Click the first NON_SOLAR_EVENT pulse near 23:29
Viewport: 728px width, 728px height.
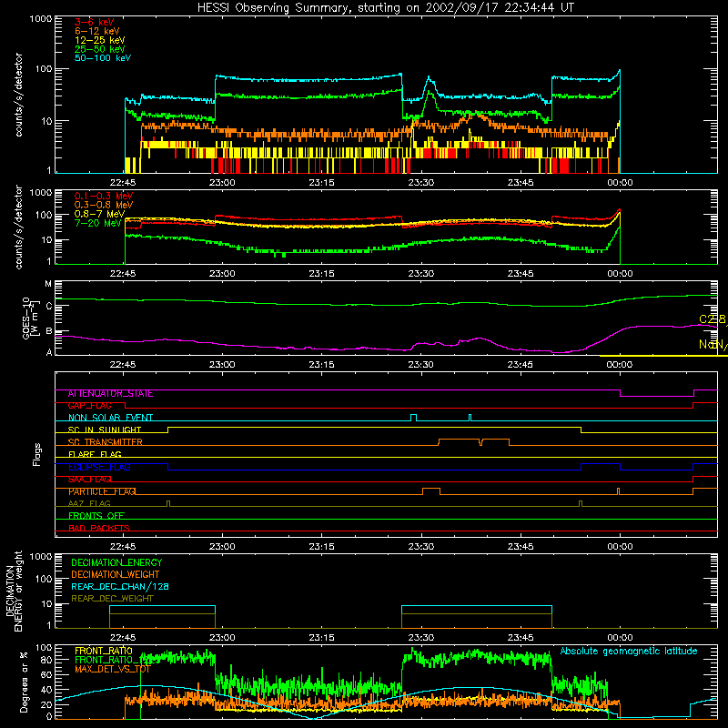click(414, 418)
